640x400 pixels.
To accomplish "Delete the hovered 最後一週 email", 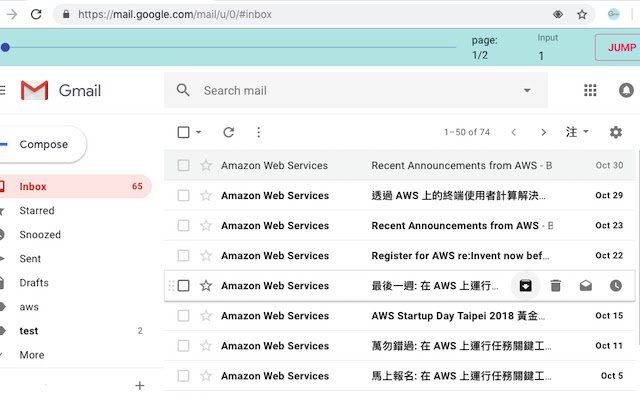I will pos(556,286).
